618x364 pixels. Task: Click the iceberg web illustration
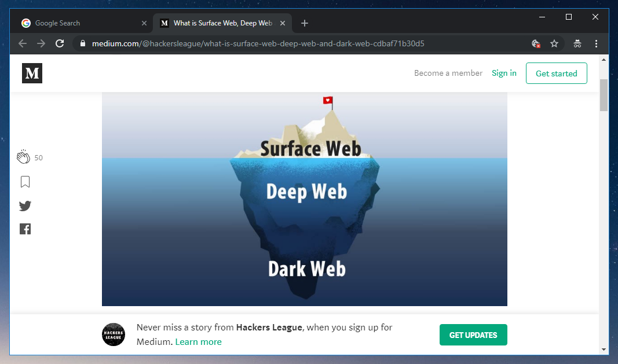(304, 199)
